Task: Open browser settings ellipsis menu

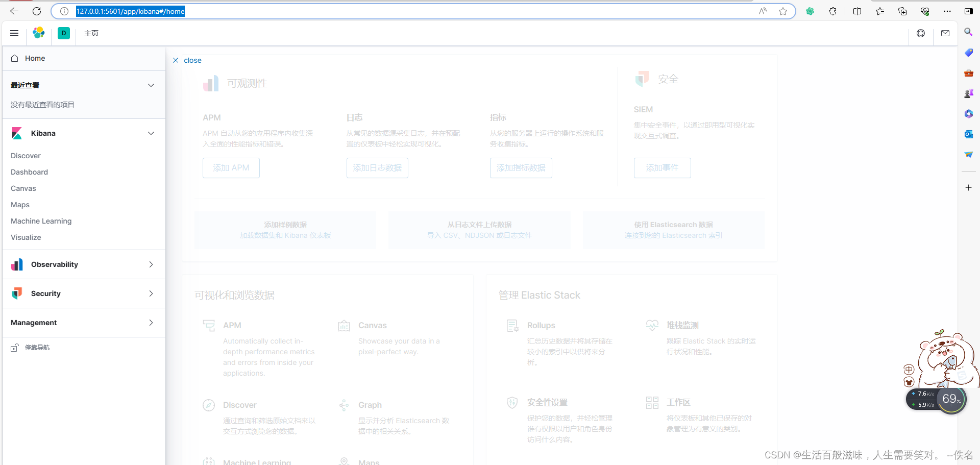Action: (x=947, y=11)
